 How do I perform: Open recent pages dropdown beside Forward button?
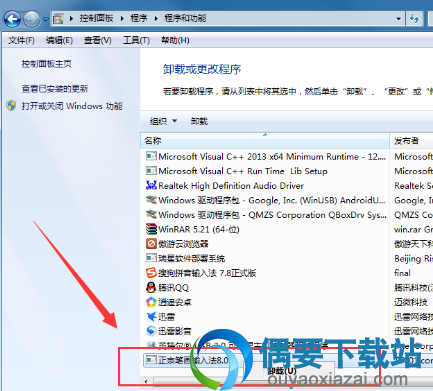(46, 19)
